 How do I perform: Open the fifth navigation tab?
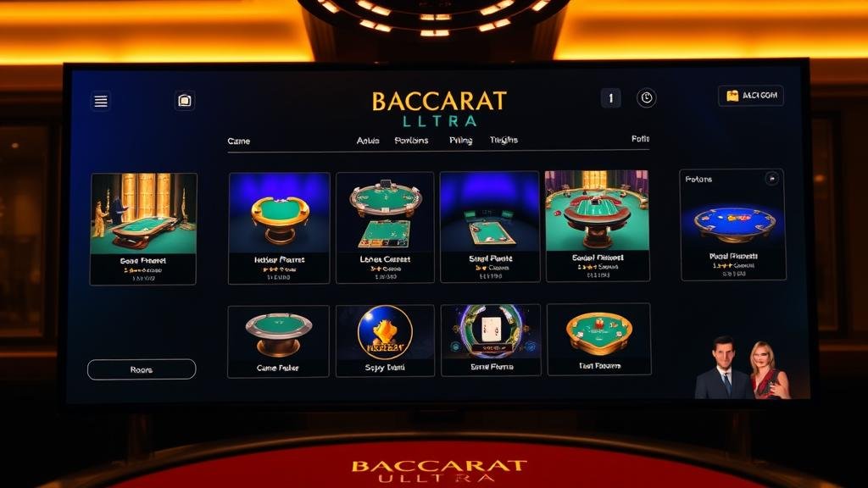(504, 140)
